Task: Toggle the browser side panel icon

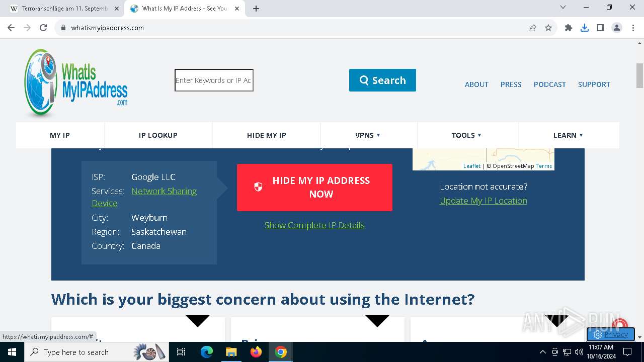Action: (601, 28)
